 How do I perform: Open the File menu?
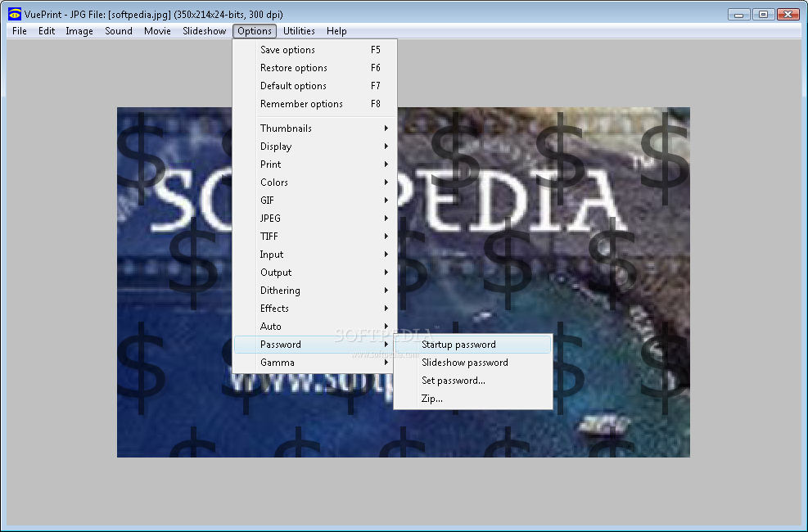point(19,31)
